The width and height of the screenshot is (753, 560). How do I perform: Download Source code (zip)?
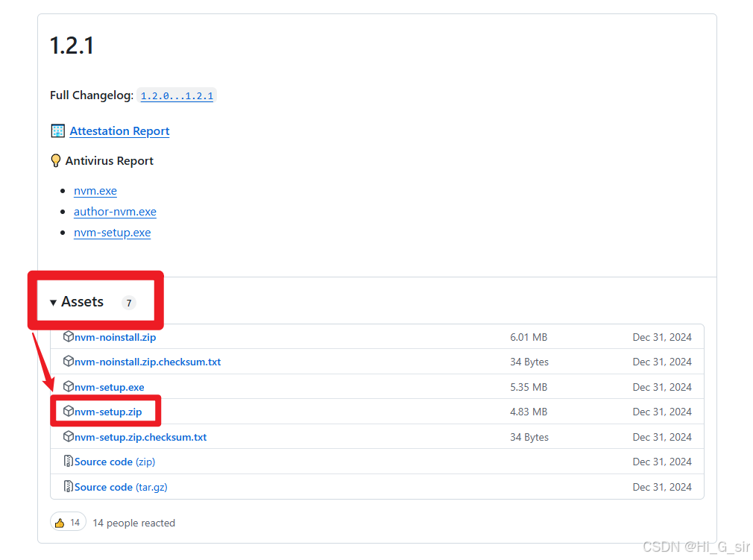coord(115,462)
